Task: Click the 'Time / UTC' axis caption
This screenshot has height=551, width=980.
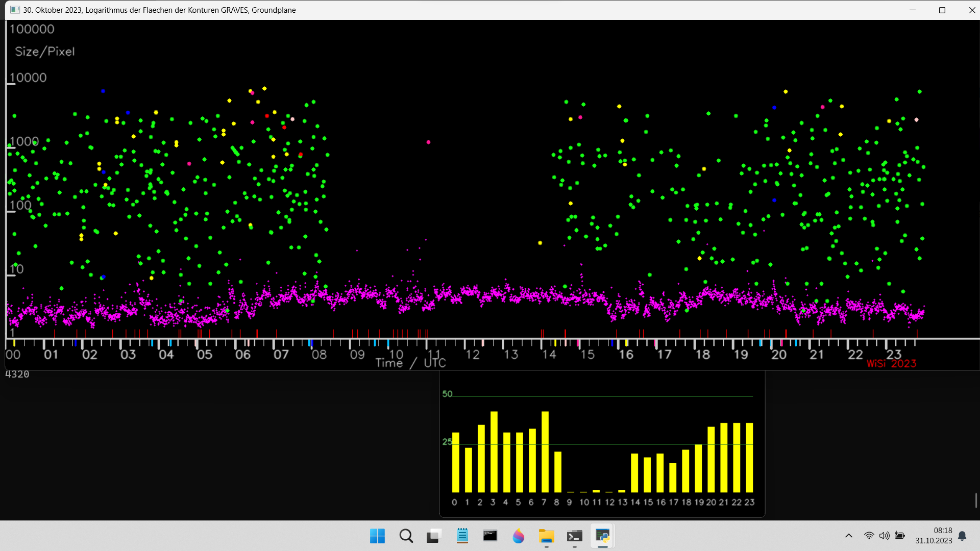Action: (x=410, y=363)
